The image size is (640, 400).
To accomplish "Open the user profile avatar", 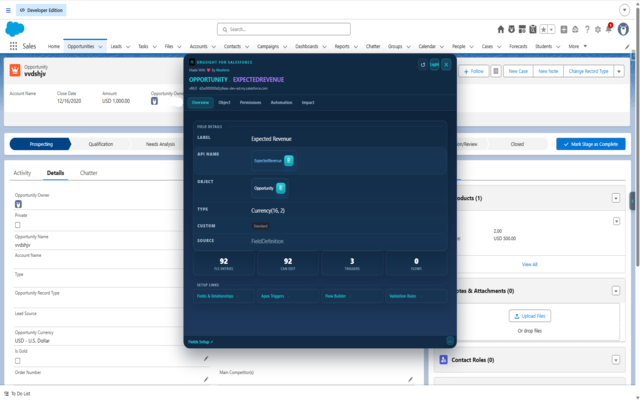I will click(623, 29).
